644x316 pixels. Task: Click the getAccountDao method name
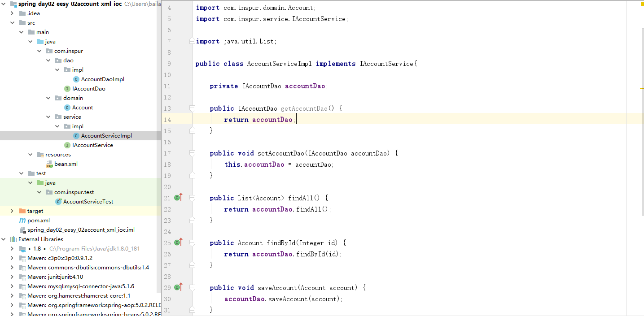tap(304, 108)
